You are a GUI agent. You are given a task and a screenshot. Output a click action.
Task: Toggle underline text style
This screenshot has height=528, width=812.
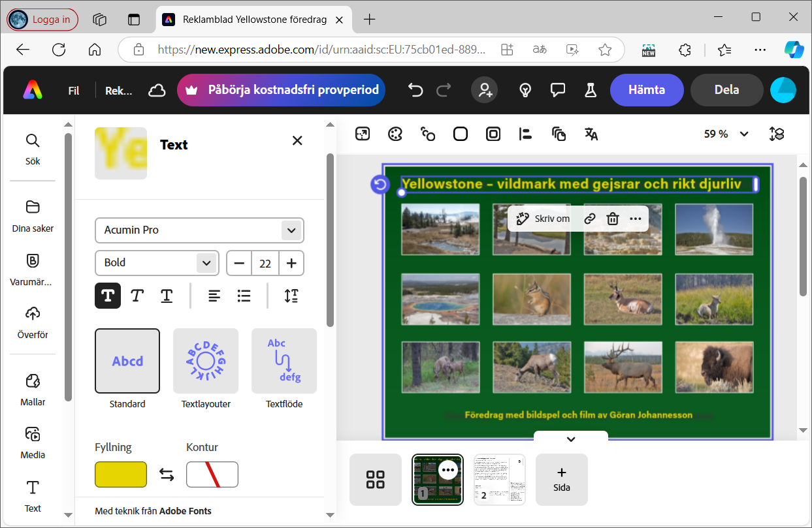point(167,296)
